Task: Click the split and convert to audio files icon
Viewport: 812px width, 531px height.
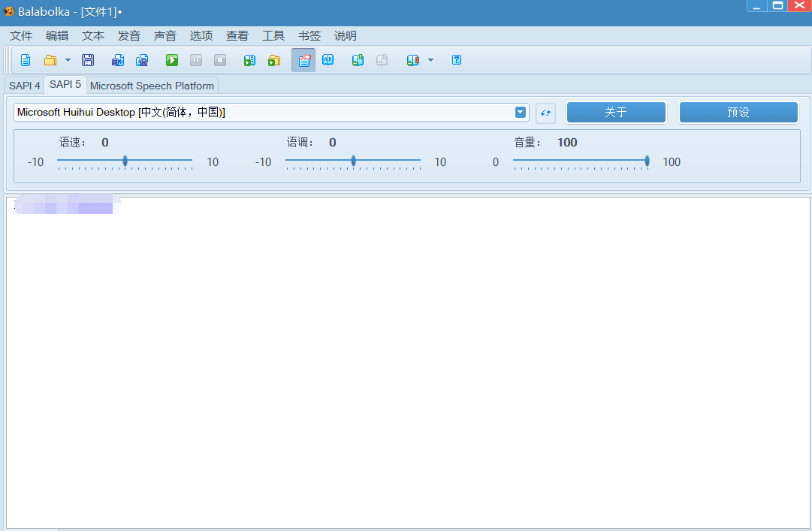Action: click(x=143, y=60)
